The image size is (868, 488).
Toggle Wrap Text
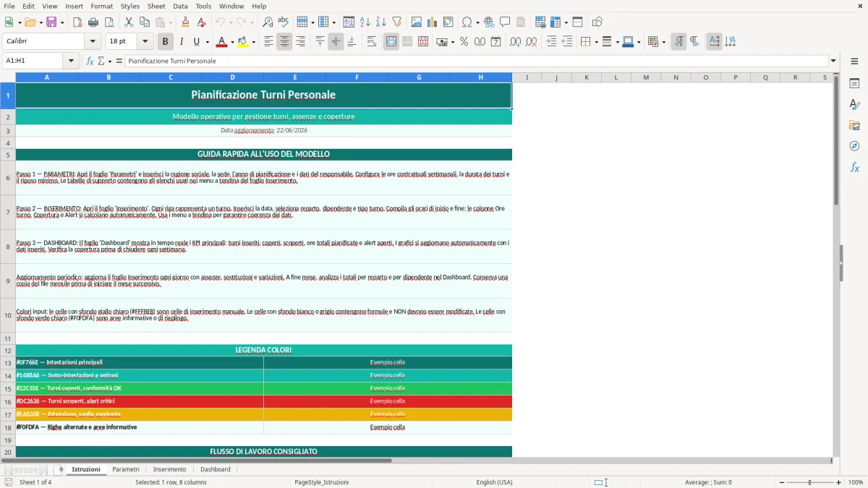tap(372, 42)
